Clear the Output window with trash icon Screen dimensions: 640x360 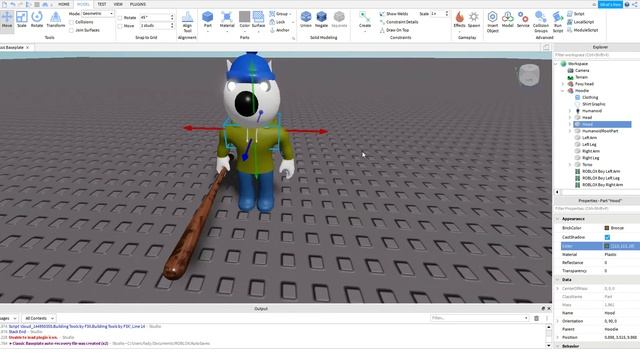536,318
